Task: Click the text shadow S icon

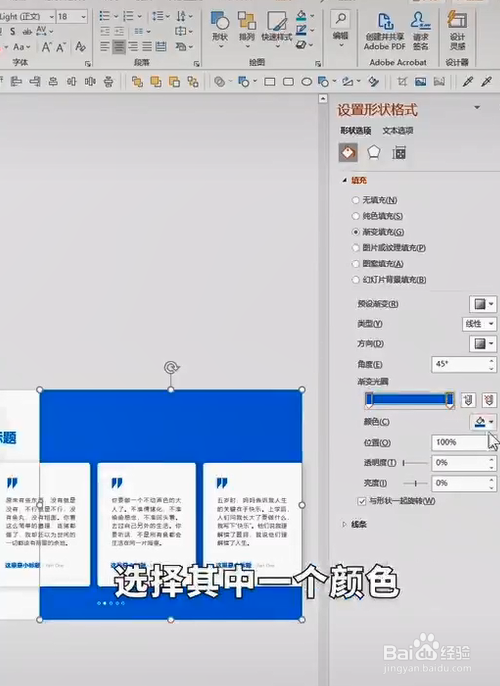Action: pos(13,32)
